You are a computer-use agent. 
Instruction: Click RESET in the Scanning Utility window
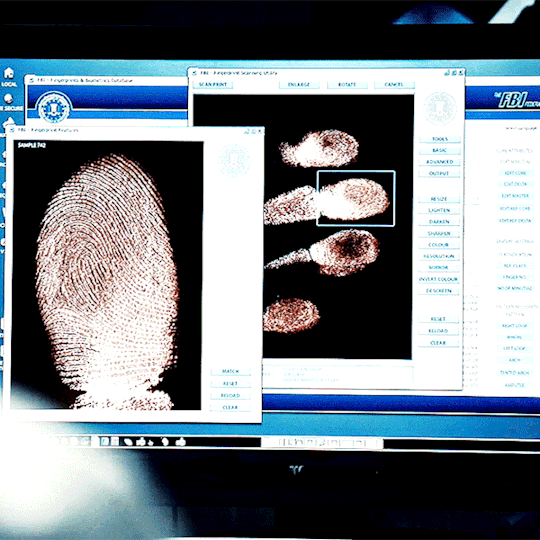438,319
